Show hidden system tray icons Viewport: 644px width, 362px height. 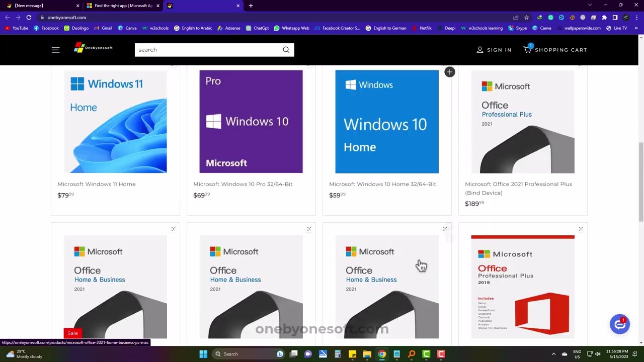coord(553,354)
